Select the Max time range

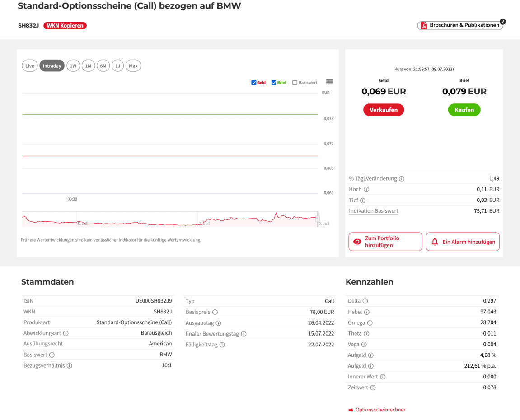click(x=133, y=66)
